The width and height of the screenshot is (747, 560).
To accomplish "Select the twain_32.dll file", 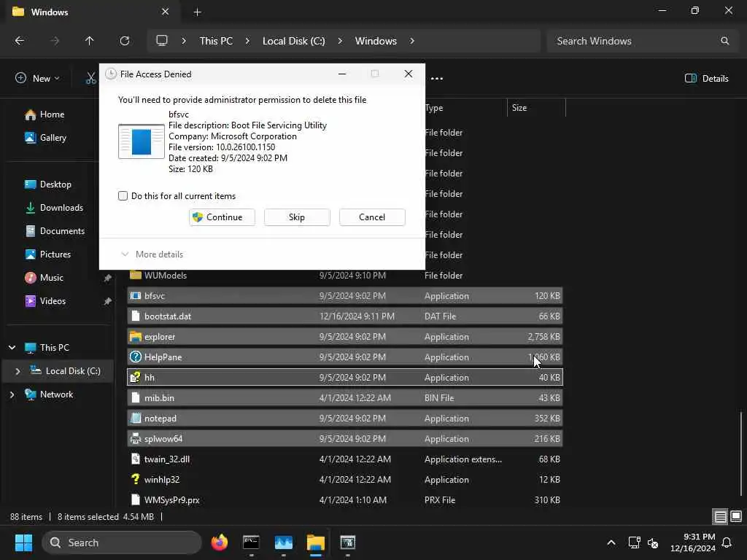I will click(345, 459).
